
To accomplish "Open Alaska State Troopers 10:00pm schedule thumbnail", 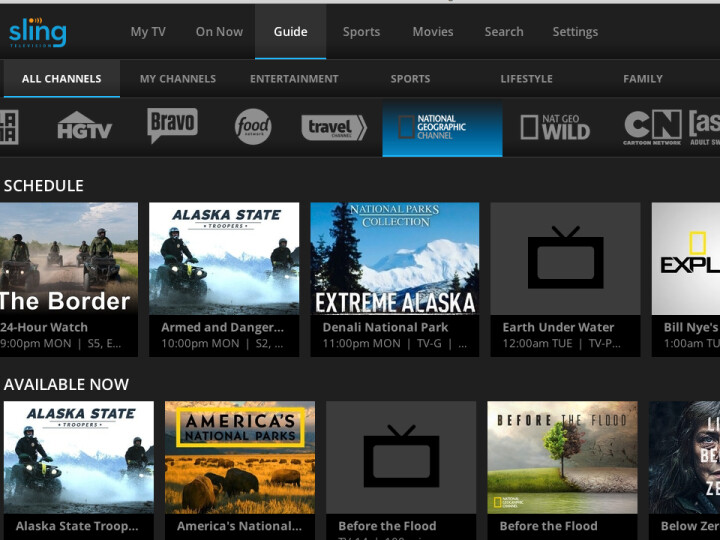I will [x=224, y=259].
